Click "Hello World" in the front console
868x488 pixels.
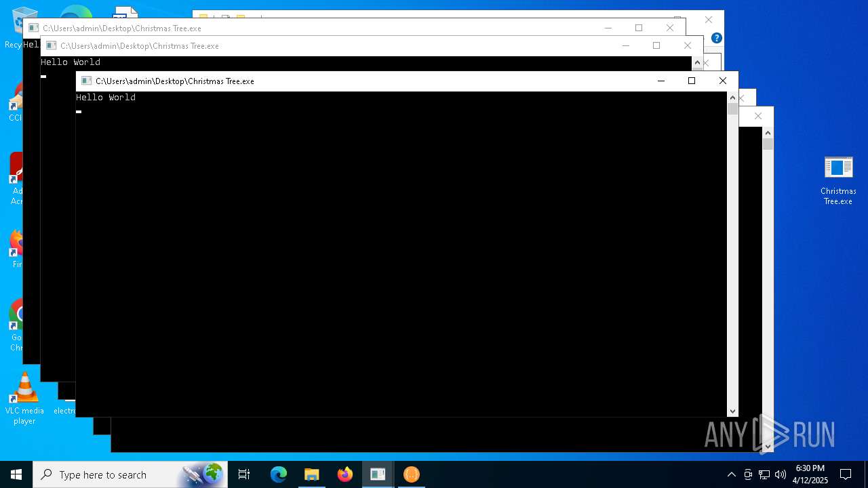click(x=106, y=98)
